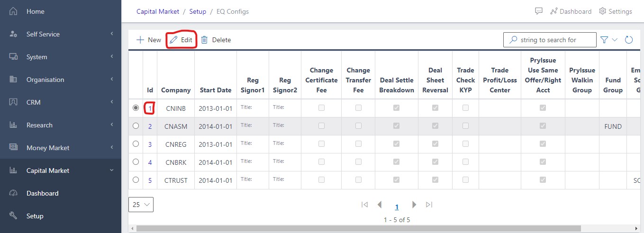Select the radio button for CNBRK row
The image size is (644, 233).
[x=136, y=162]
